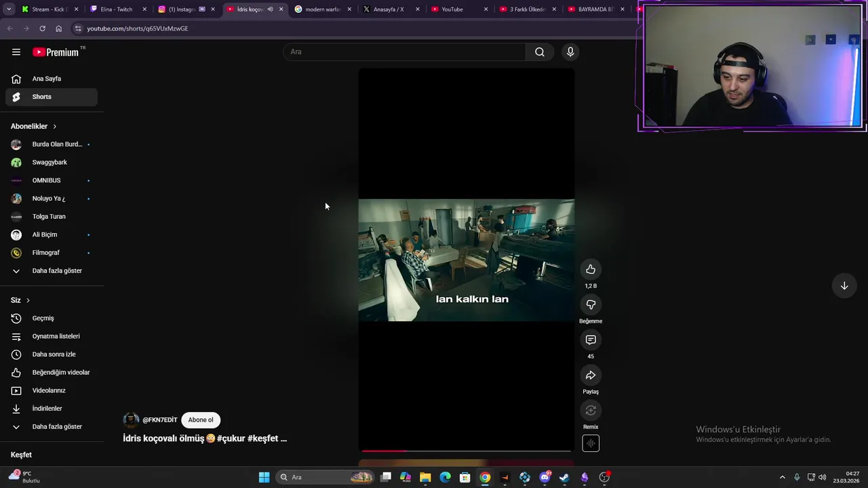868x488 pixels.
Task: Open Filmograf channel subscription
Action: click(x=52, y=252)
